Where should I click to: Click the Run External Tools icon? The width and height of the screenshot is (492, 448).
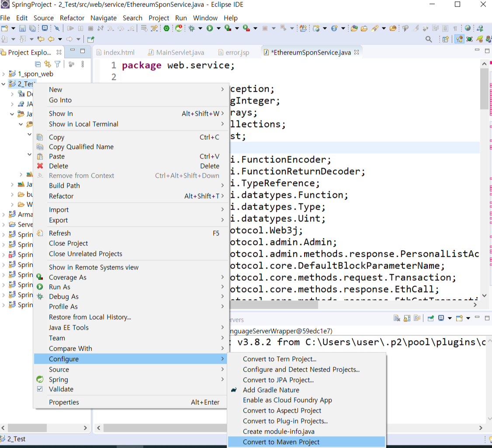pyautogui.click(x=246, y=28)
